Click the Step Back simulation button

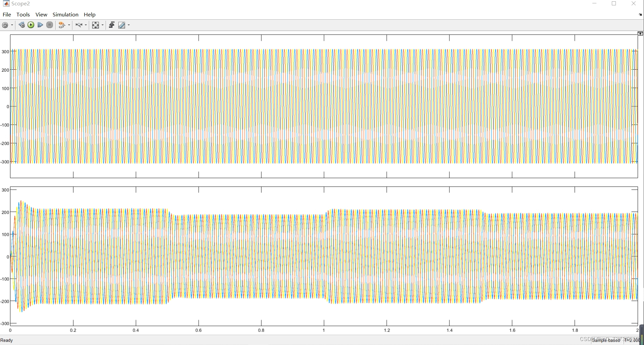21,25
